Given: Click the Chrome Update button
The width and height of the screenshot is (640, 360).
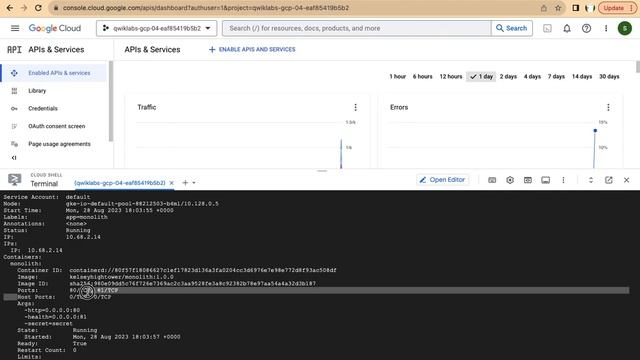Looking at the screenshot, I should (617, 8).
